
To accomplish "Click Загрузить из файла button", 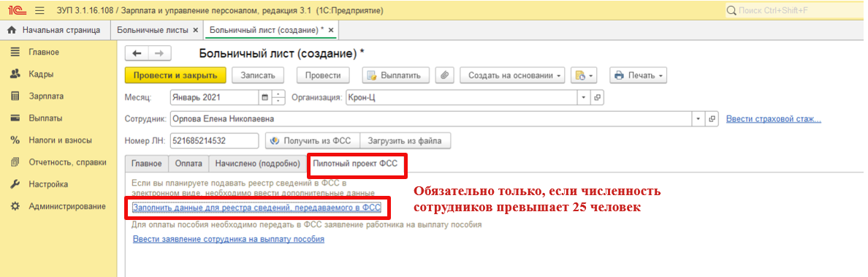I will (405, 141).
